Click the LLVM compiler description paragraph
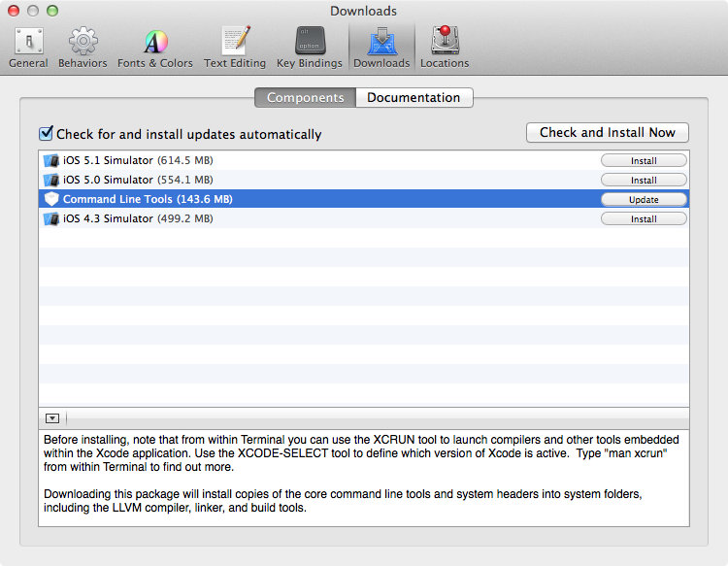 click(x=343, y=501)
